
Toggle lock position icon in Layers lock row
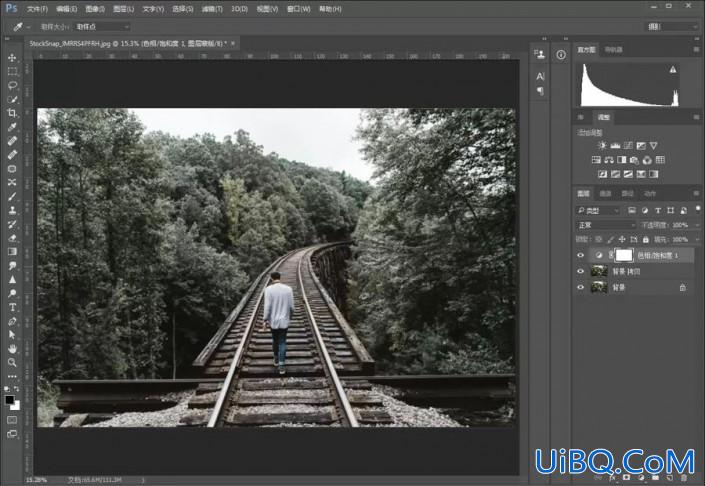[622, 239]
